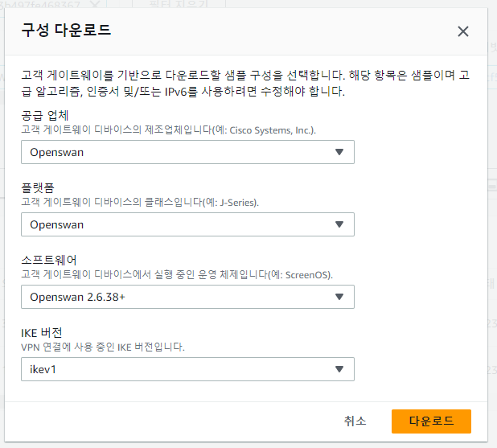This screenshot has width=497, height=448.
Task: Click the intro paragraph about 고객 게이트웨이
Action: 245,83
